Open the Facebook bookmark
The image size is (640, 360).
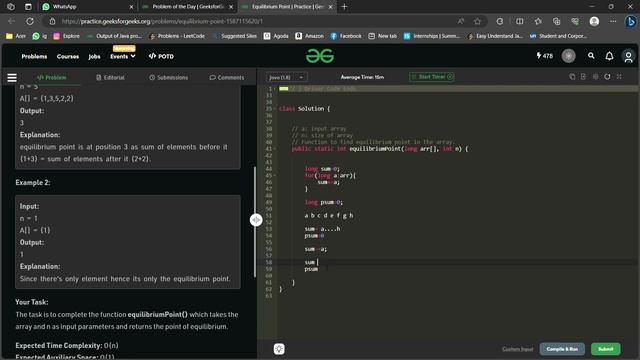click(346, 36)
